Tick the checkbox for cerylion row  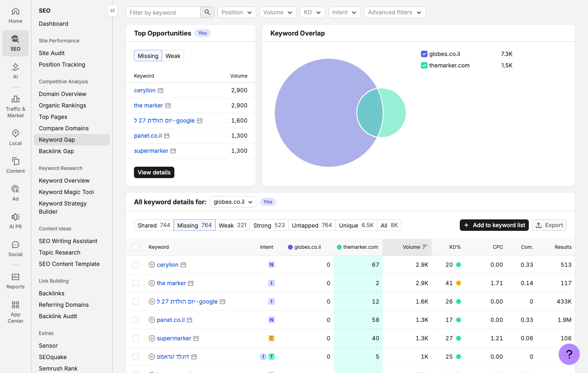[x=136, y=265]
